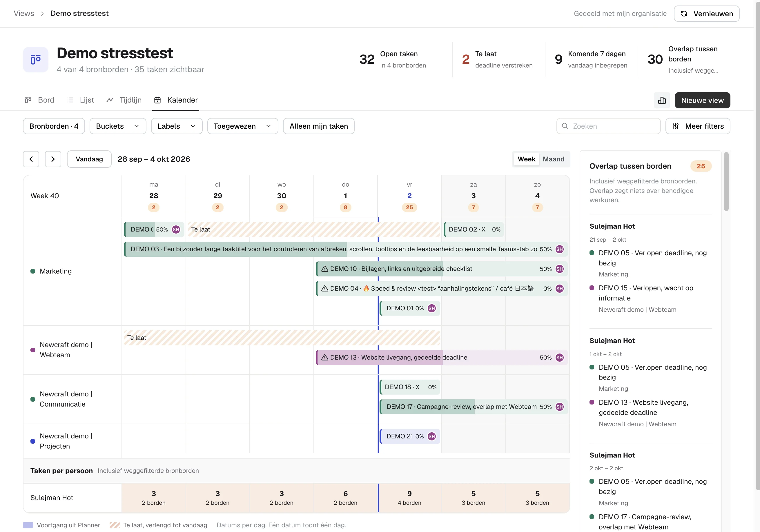The image size is (760, 532).
Task: Click the search magnifier icon
Action: click(x=565, y=126)
